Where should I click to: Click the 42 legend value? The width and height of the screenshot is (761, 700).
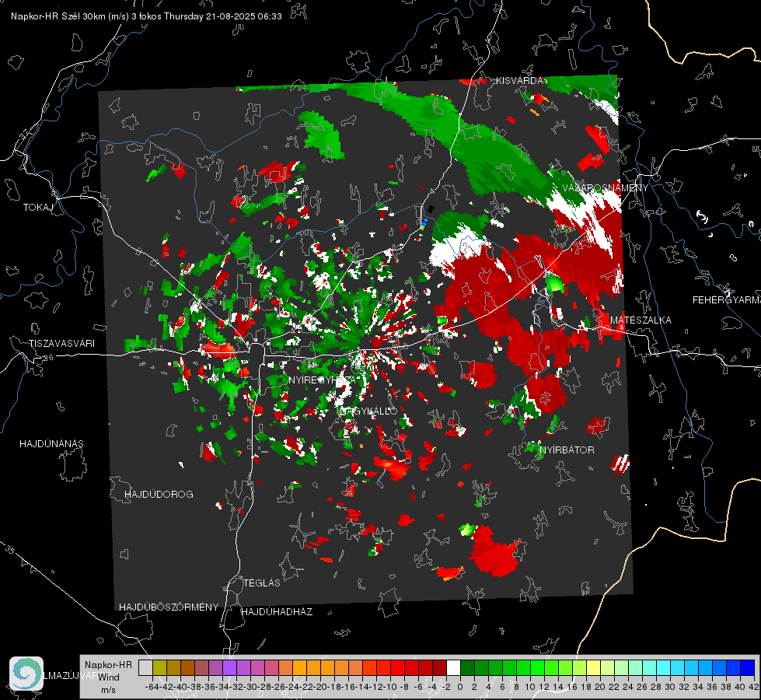[x=754, y=687]
